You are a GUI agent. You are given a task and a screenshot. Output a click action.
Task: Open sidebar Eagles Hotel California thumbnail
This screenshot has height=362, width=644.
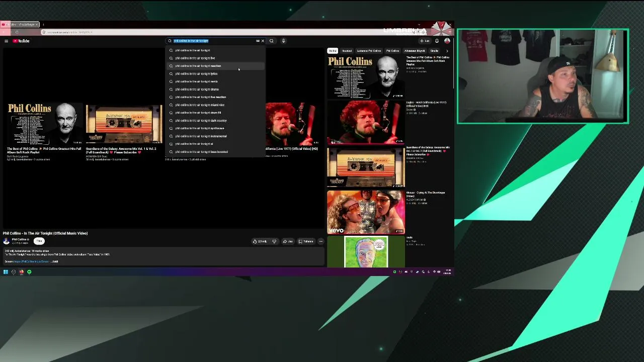tap(366, 122)
